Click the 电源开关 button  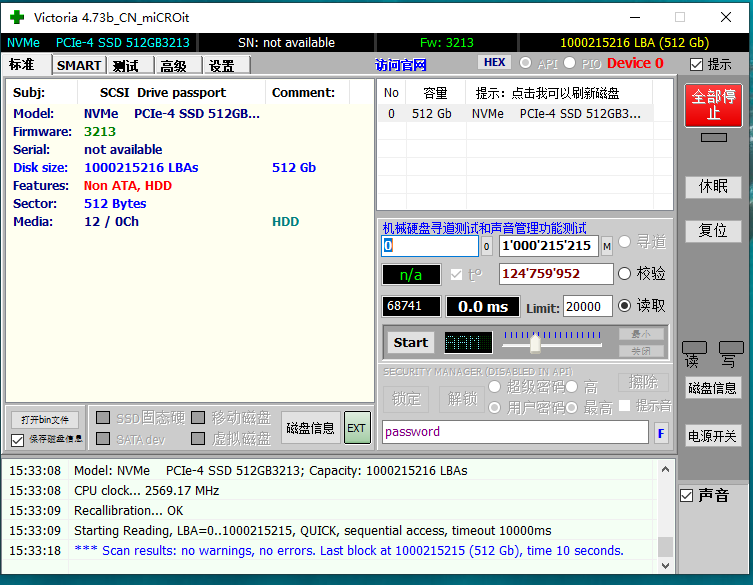click(713, 436)
